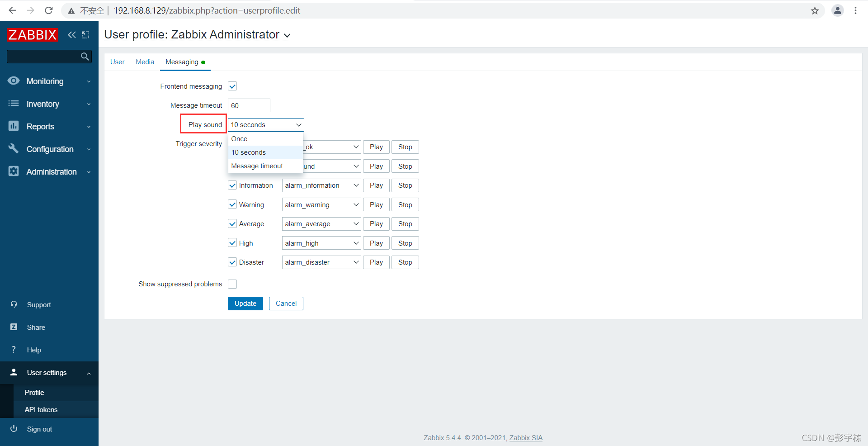Uncheck the Disaster severity checkbox
This screenshot has height=446, width=868.
[x=232, y=262]
